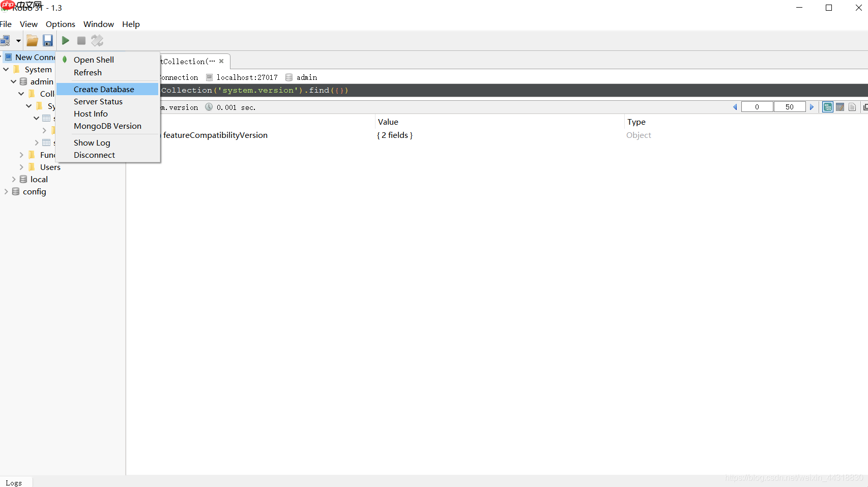Screen dimensions: 868x487
Task: Open the Window menu
Action: 99,24
